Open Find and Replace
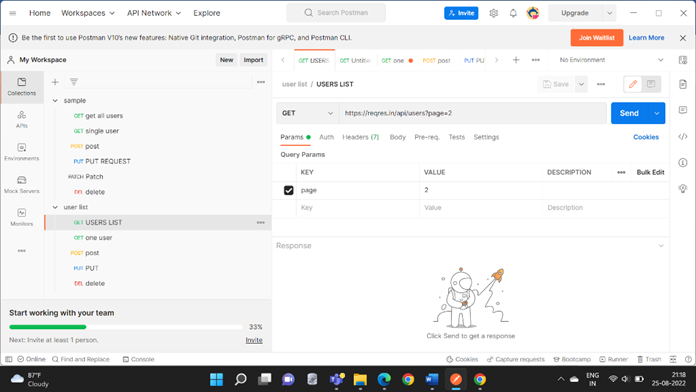The height and width of the screenshot is (392, 696). coord(81,359)
